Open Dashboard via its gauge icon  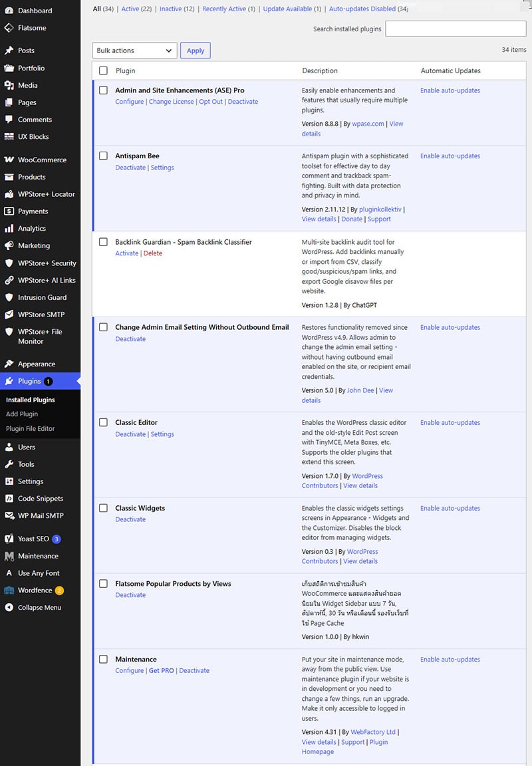9,10
